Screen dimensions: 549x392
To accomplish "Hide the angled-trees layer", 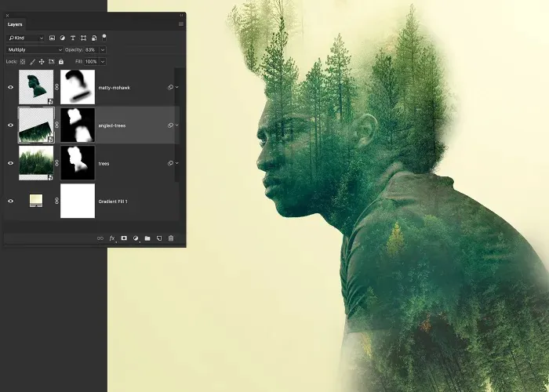I will (10, 125).
